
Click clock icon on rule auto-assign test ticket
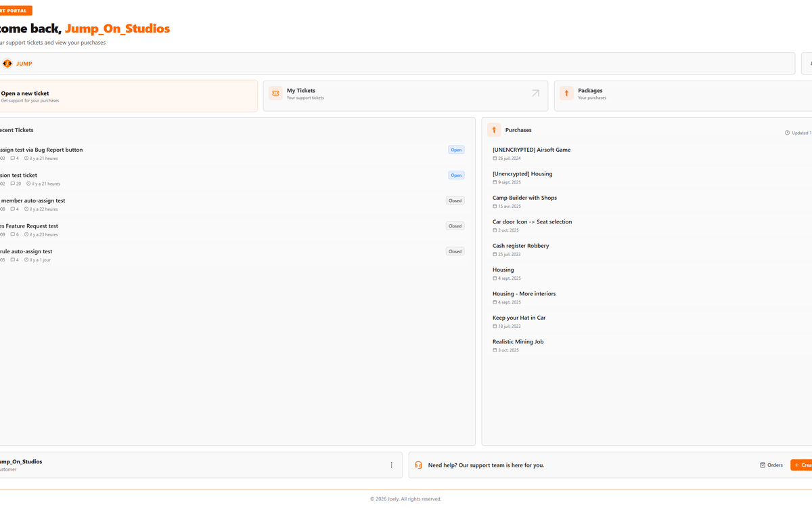[27, 260]
